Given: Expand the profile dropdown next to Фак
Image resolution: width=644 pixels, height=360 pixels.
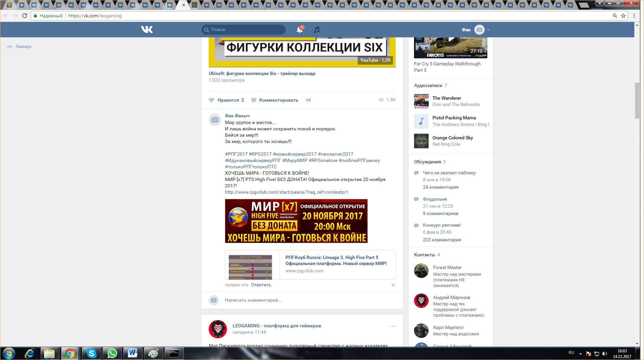Looking at the screenshot, I should [x=488, y=30].
